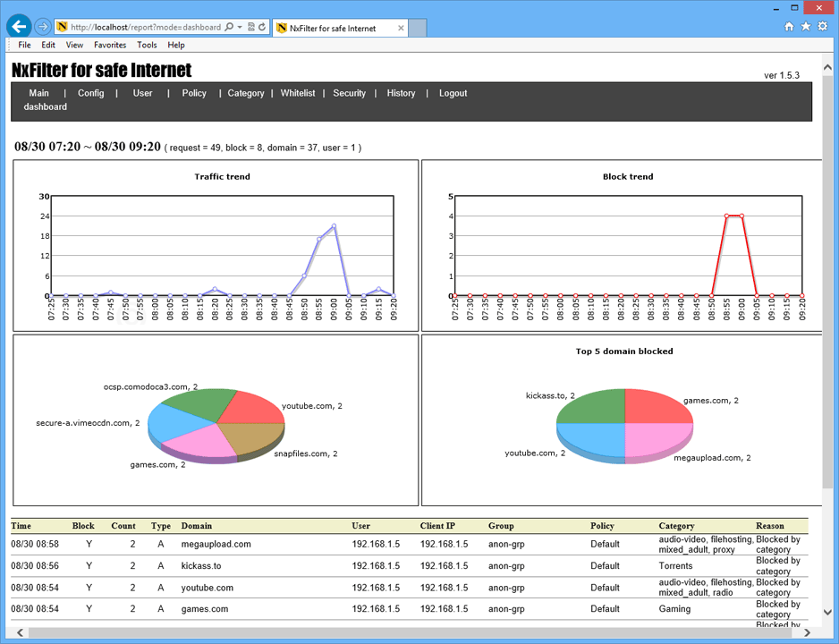Viewport: 839px width, 644px height.
Task: Click the Logout link
Action: coord(453,93)
